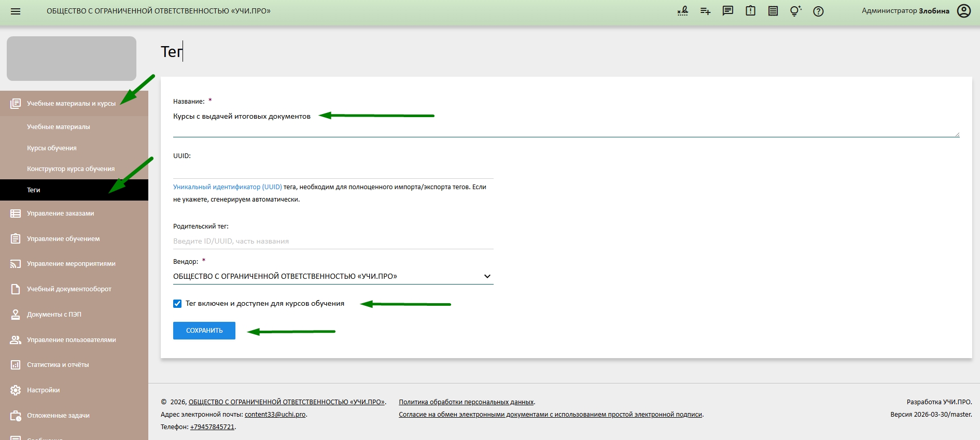This screenshot has width=980, height=440.
Task: Open the user profile avatar icon
Action: click(964, 11)
